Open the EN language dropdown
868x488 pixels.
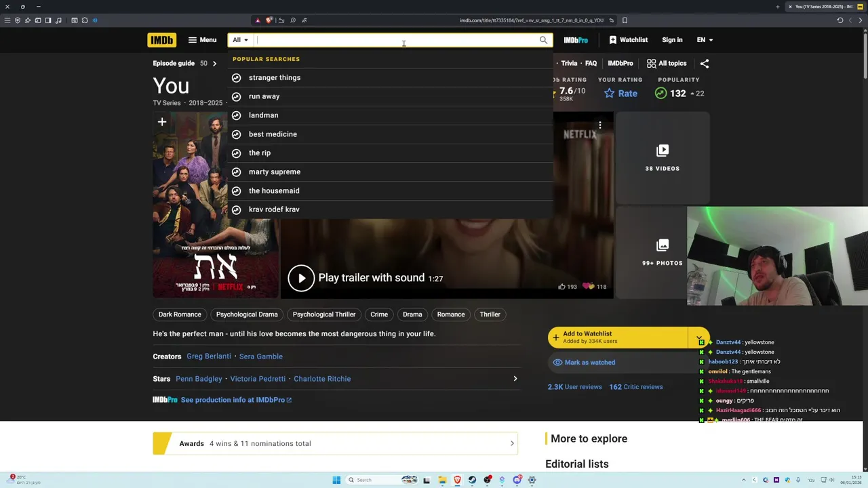[x=705, y=40]
